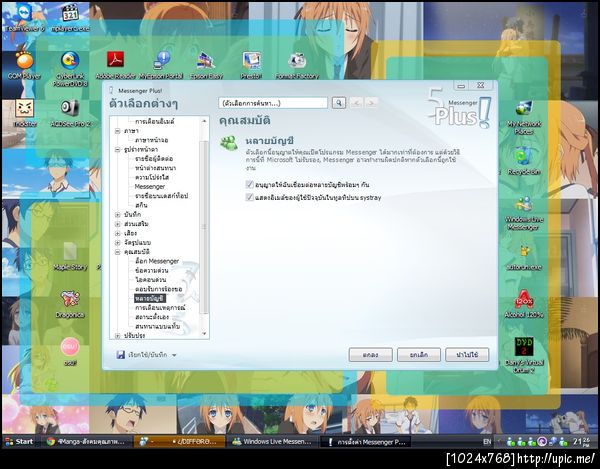
Task: Open the TeamViewer 6 desktop icon
Action: pos(24,17)
